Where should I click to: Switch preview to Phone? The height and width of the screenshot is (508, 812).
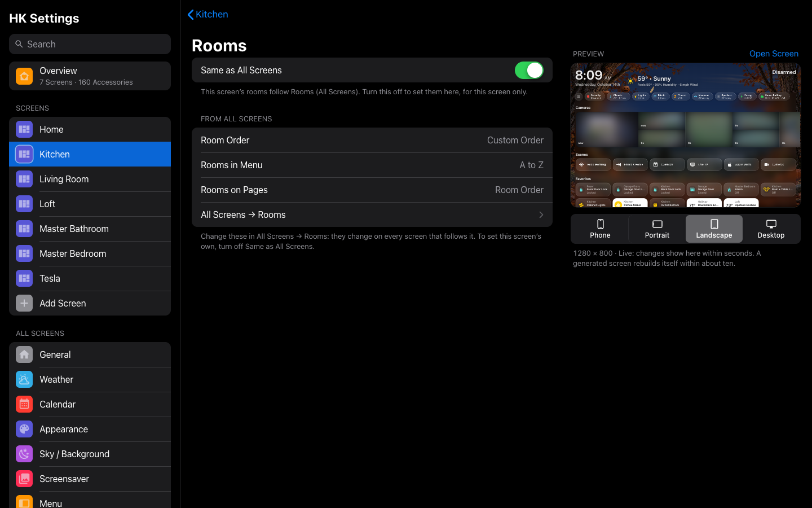[600, 229]
